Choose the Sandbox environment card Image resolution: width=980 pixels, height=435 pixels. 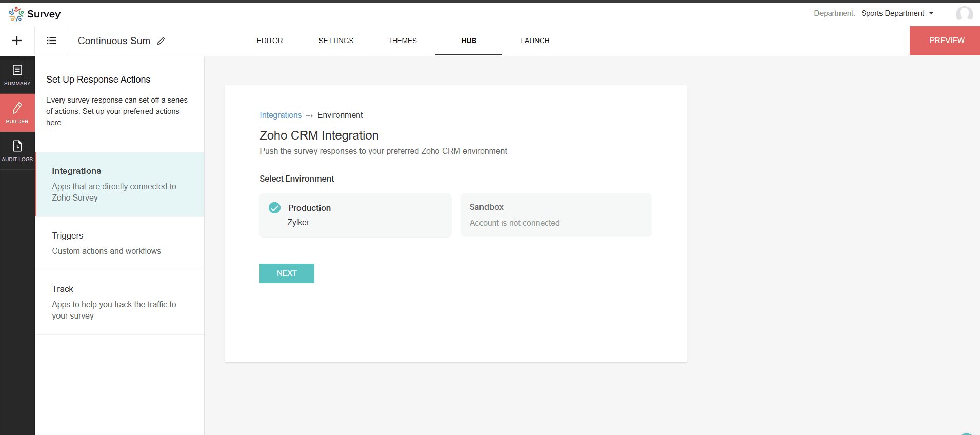pos(556,215)
